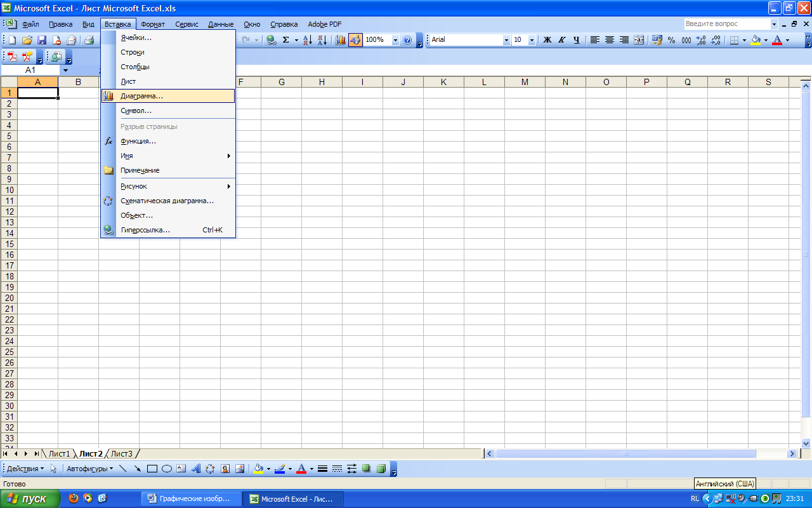Image resolution: width=812 pixels, height=508 pixels.
Task: Center align text in toolbar
Action: tap(610, 40)
